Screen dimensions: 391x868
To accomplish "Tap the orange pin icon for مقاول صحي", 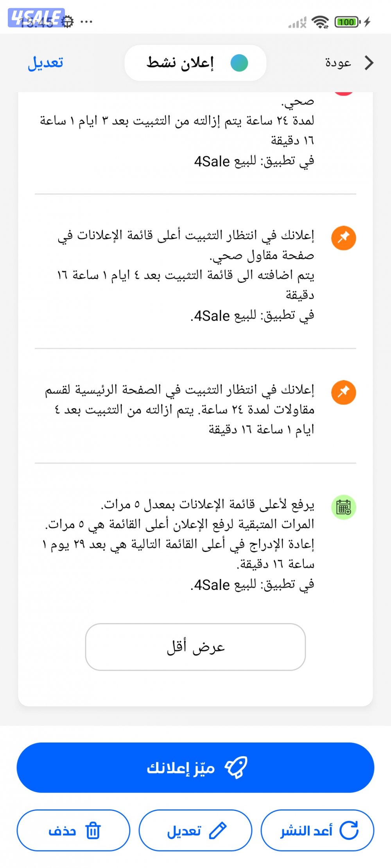I will [344, 238].
